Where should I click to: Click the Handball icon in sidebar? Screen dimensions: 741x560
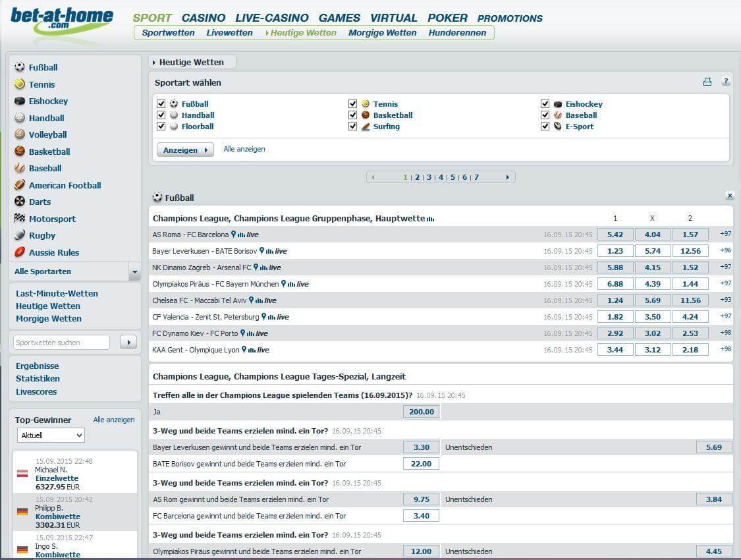pos(19,118)
